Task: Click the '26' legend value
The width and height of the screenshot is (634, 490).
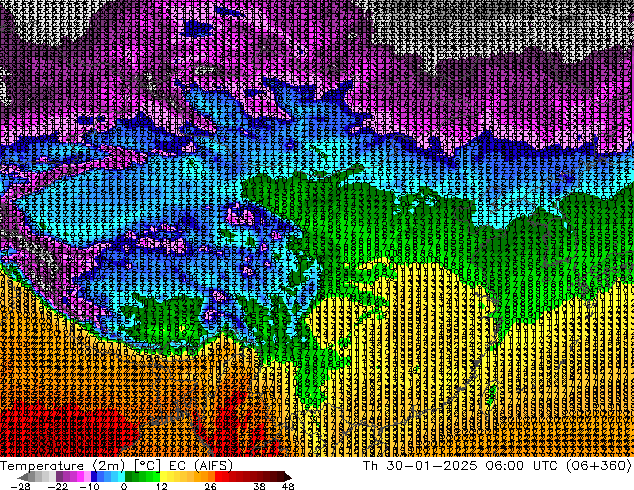Action: pos(210,486)
